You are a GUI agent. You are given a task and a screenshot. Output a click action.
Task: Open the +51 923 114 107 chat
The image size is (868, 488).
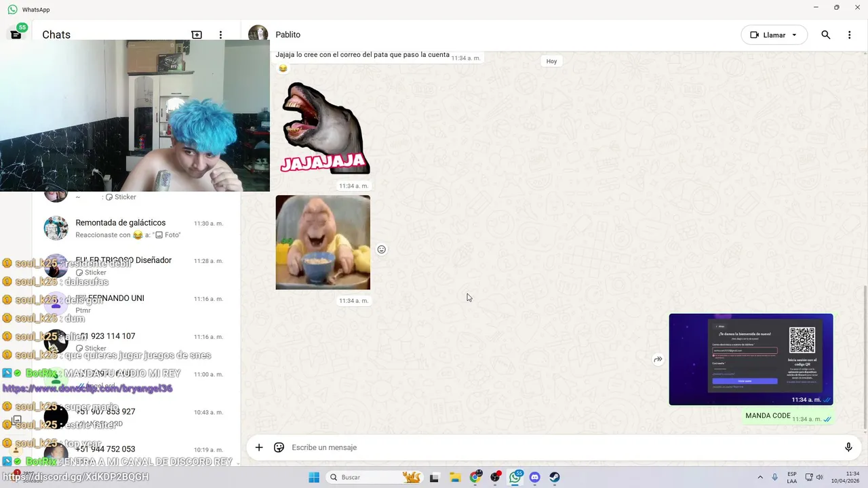[136, 342]
